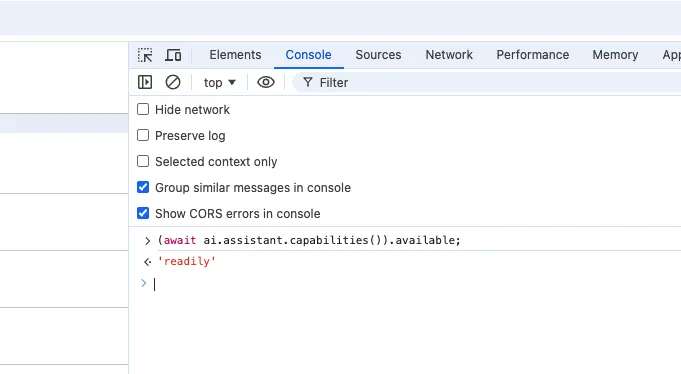The height and width of the screenshot is (374, 681).
Task: Enable the Hide network checkbox
Action: (x=143, y=109)
